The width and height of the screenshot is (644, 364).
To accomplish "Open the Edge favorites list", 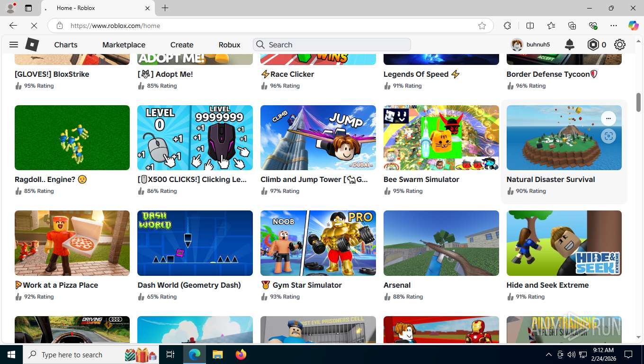I will (x=551, y=26).
